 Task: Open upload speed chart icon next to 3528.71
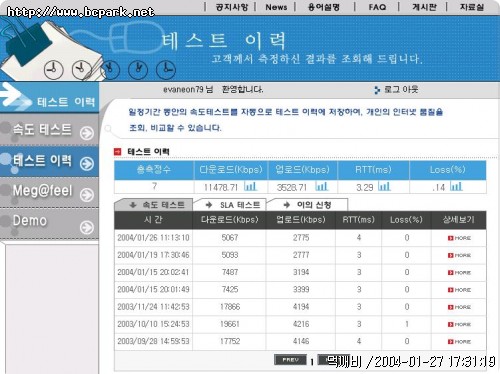(x=322, y=186)
